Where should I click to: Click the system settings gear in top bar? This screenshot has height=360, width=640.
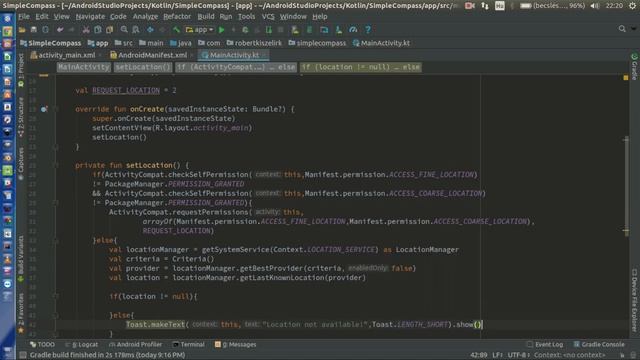[632, 6]
